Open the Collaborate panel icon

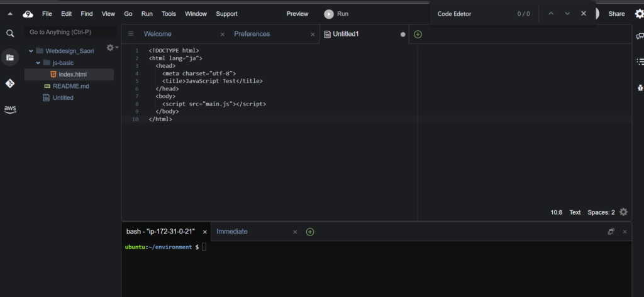click(x=640, y=36)
